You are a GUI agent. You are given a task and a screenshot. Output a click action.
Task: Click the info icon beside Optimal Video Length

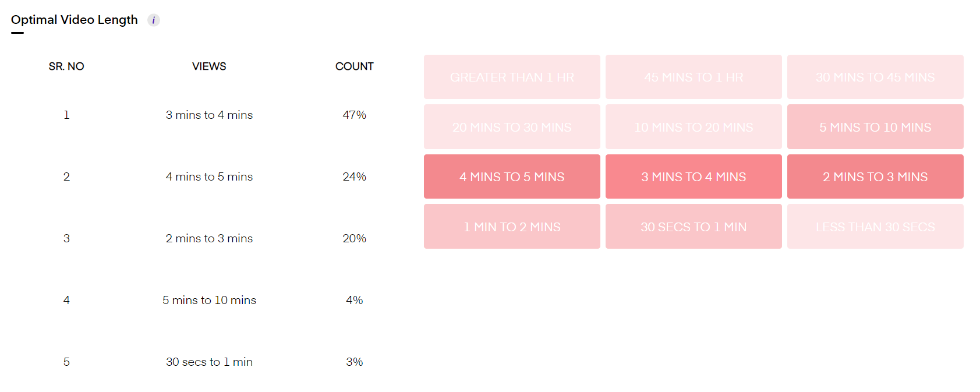153,19
